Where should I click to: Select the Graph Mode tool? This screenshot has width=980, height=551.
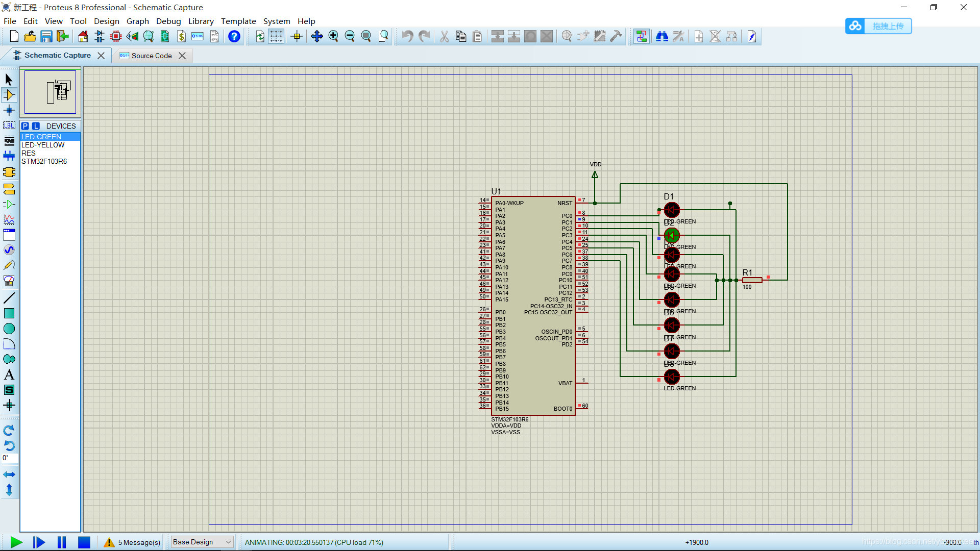9,220
